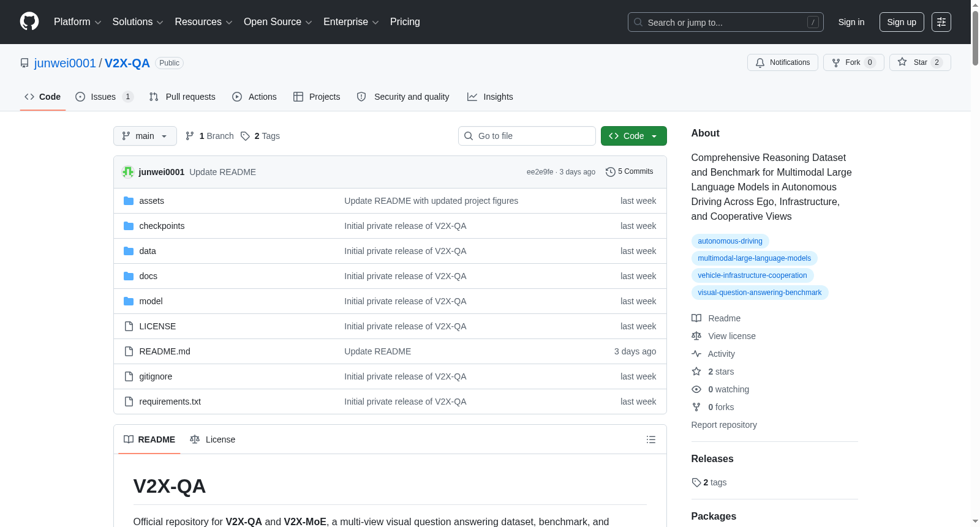
Task: Click the Sign up button
Action: click(902, 22)
